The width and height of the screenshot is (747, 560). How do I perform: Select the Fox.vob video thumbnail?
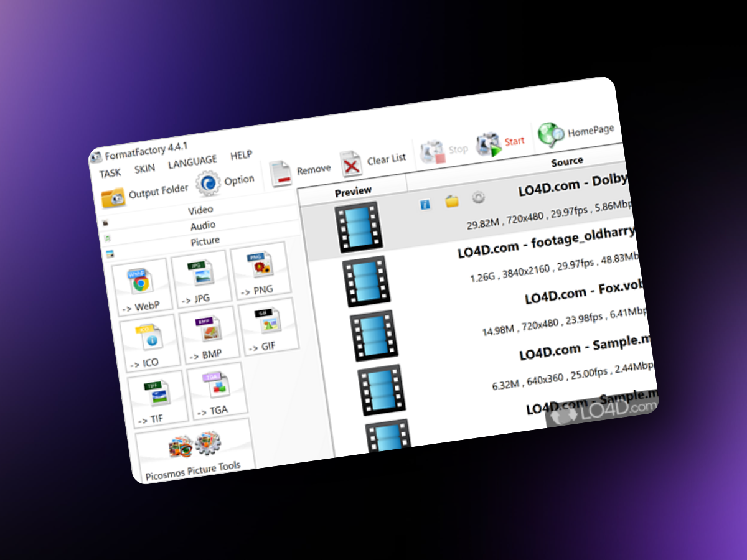[x=374, y=335]
